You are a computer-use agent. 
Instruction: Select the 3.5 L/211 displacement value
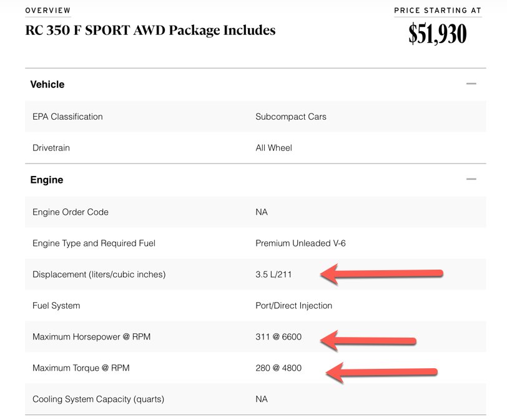pyautogui.click(x=273, y=275)
